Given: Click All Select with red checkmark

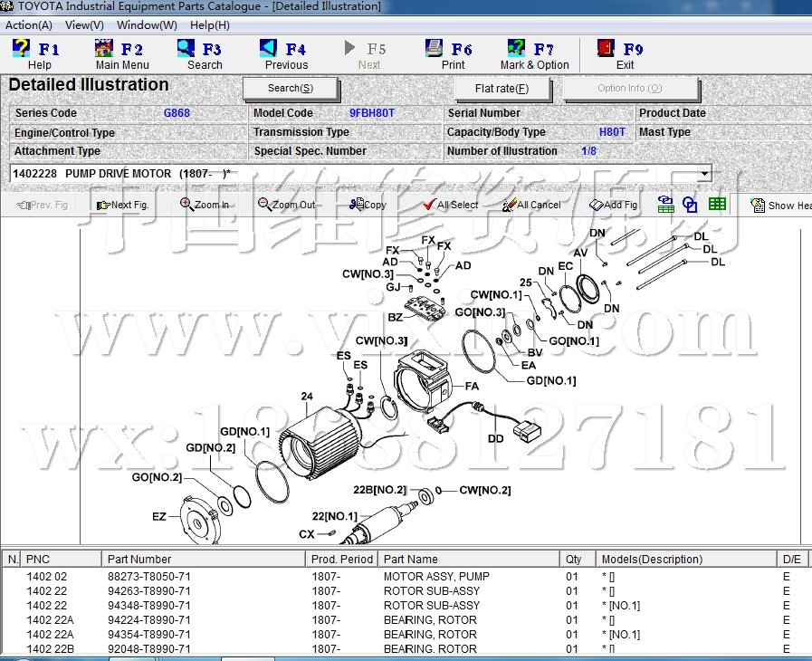Looking at the screenshot, I should tap(450, 205).
